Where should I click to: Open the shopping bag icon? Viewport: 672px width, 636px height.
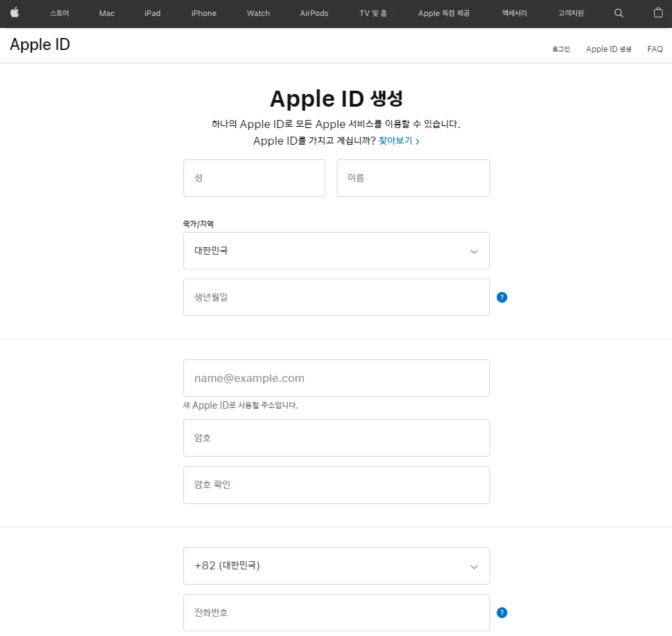tap(658, 13)
